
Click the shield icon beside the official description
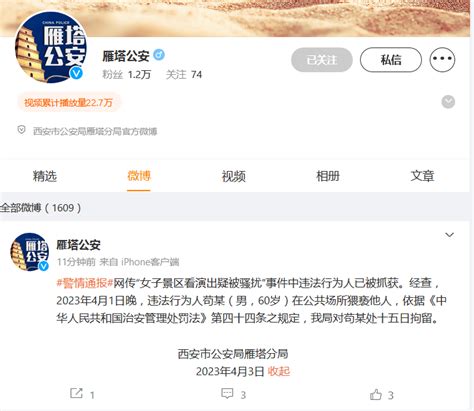tap(21, 130)
